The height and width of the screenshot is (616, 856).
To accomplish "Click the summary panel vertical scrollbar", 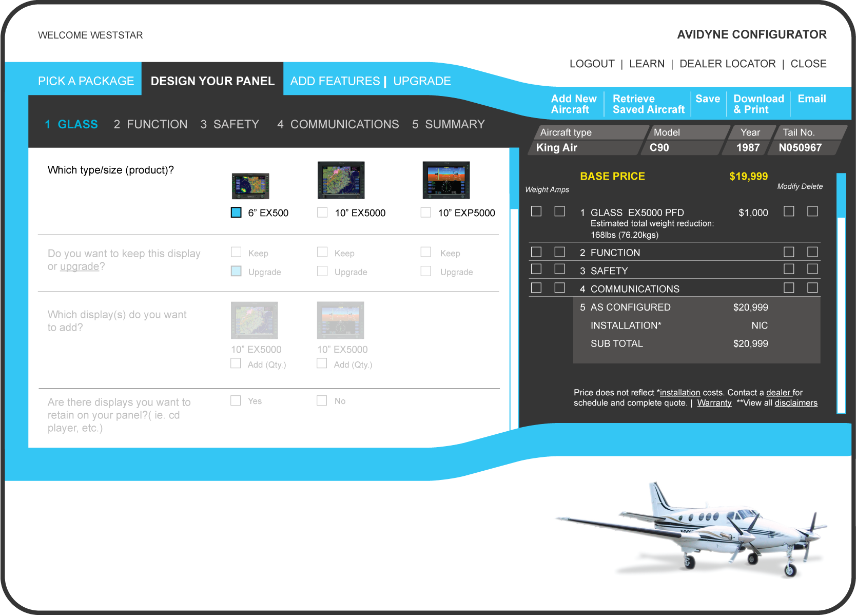I will 841,293.
